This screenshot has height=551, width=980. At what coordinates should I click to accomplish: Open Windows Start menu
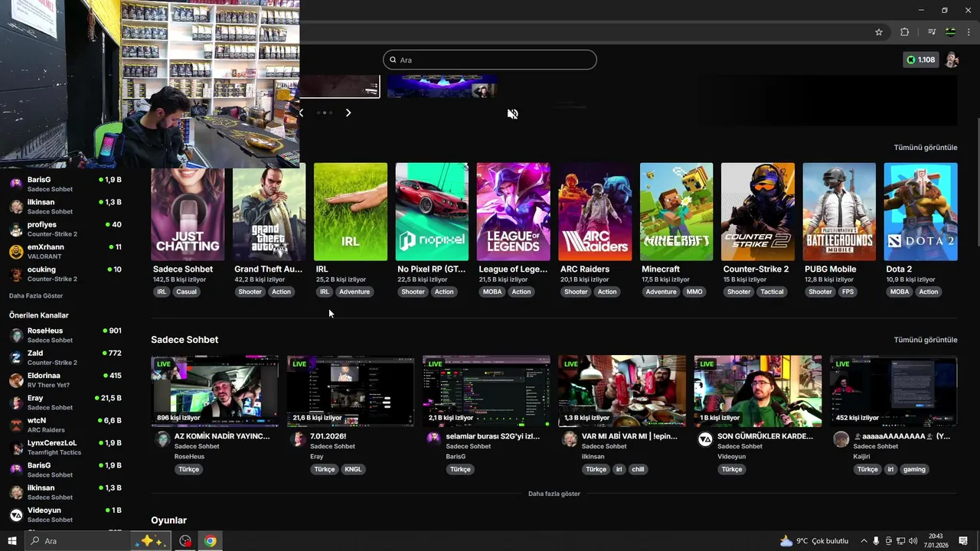click(11, 541)
